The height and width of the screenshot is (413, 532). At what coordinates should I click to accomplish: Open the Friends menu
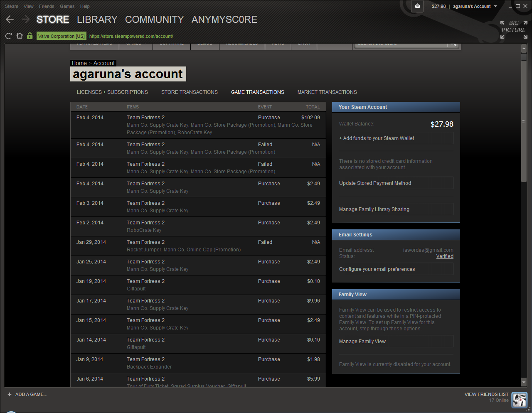point(47,6)
